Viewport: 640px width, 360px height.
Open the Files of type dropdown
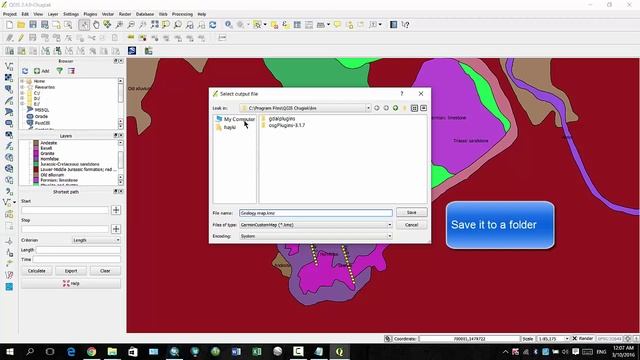[x=389, y=225]
